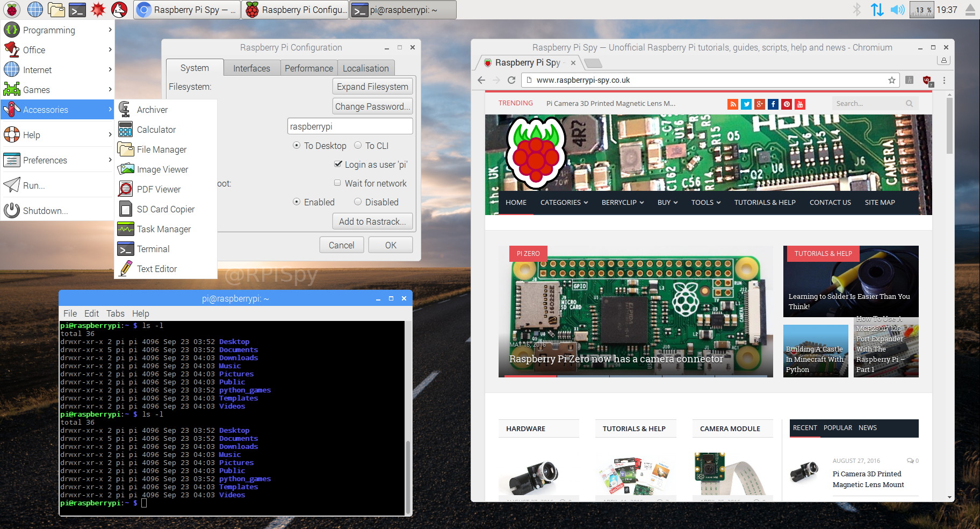
Task: Open Task Manager from Accessories menu
Action: (x=163, y=229)
